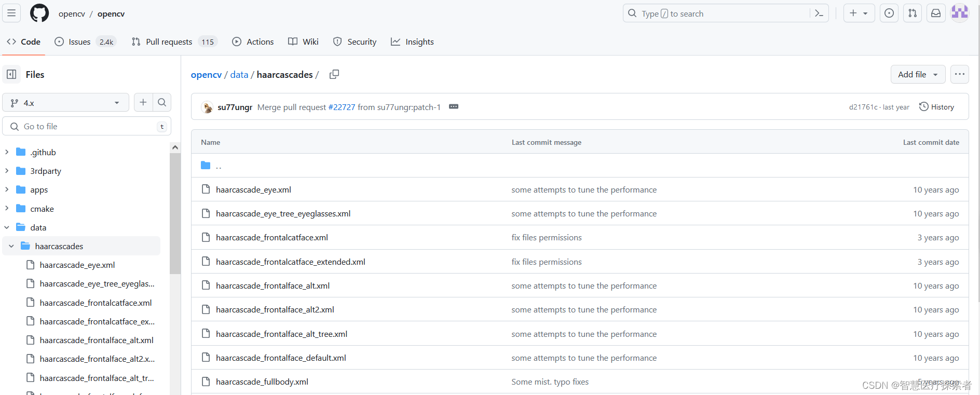Open 'fix files permissions' for frontalcatface.xml
The height and width of the screenshot is (395, 980).
pyautogui.click(x=546, y=237)
